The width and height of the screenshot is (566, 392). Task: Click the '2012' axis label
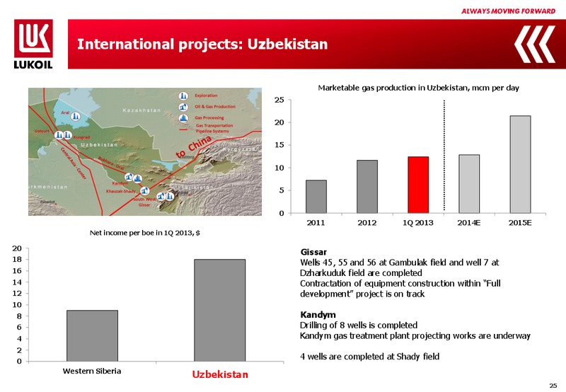coord(367,223)
